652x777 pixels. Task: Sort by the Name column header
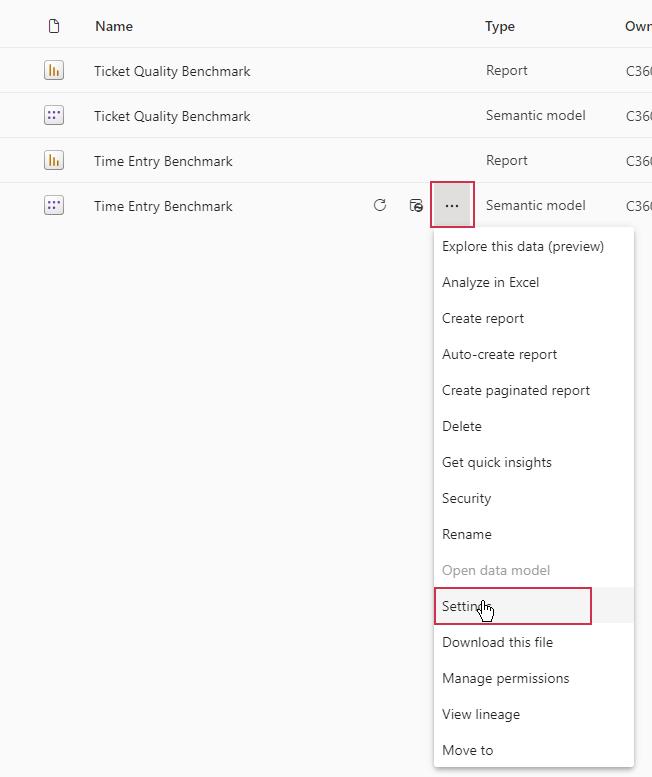pos(114,27)
